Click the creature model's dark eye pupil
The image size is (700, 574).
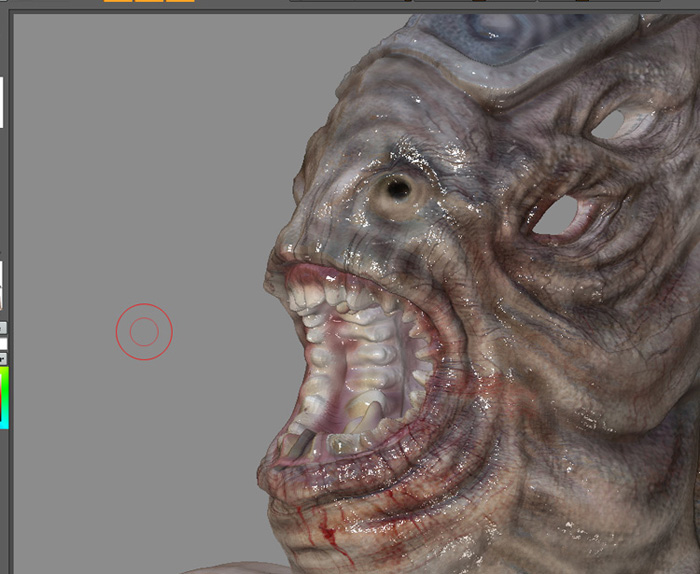(398, 189)
